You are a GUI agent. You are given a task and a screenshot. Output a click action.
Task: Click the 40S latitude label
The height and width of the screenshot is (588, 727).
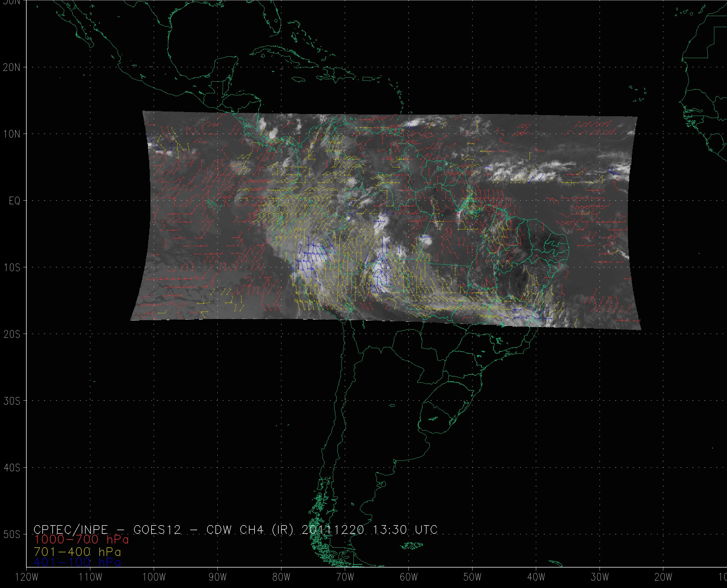click(12, 468)
